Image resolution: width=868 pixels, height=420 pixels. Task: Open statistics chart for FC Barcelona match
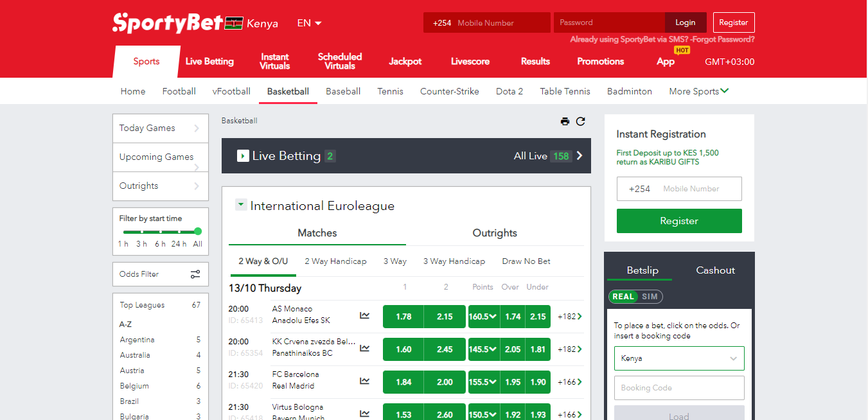365,381
